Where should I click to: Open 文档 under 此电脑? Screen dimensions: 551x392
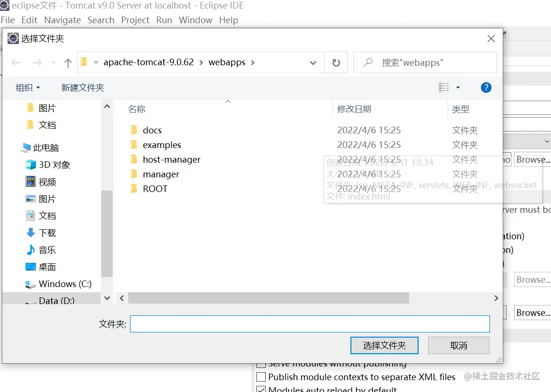click(41, 216)
